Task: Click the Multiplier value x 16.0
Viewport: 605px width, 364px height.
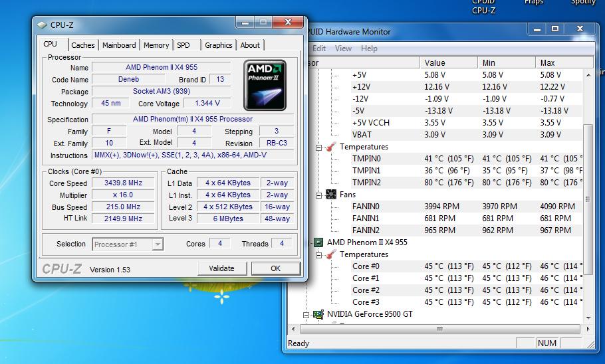Action: tap(123, 195)
